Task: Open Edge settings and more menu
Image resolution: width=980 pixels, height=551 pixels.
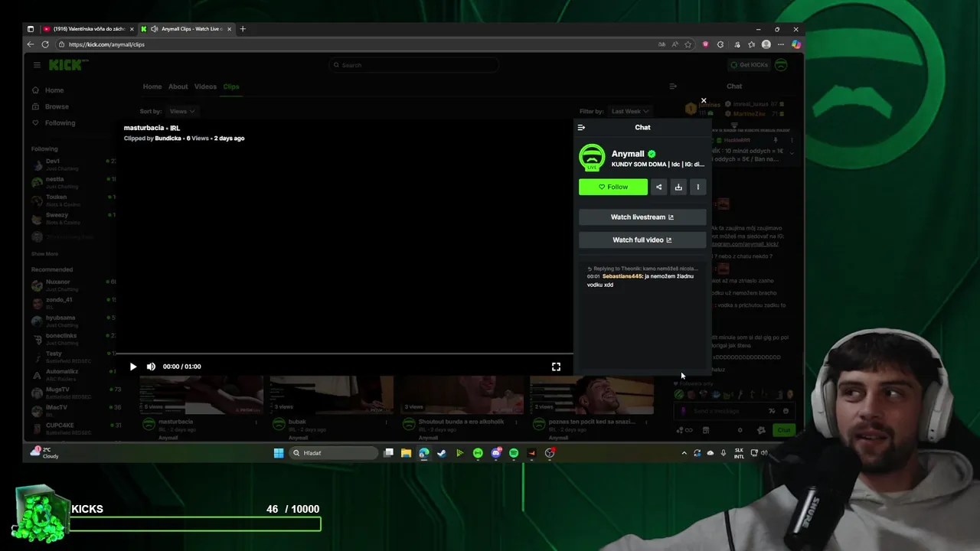Action: [780, 44]
